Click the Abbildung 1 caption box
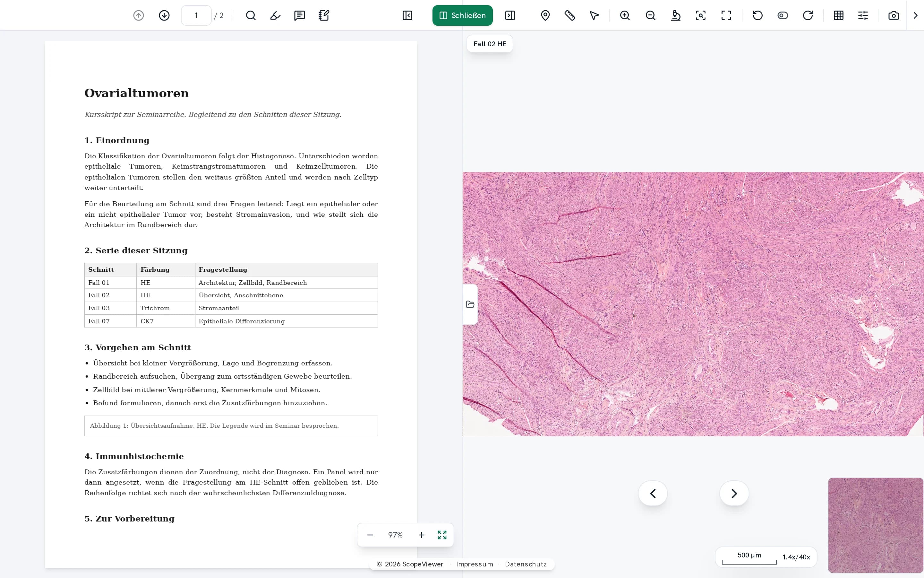This screenshot has width=924, height=578. tap(231, 426)
